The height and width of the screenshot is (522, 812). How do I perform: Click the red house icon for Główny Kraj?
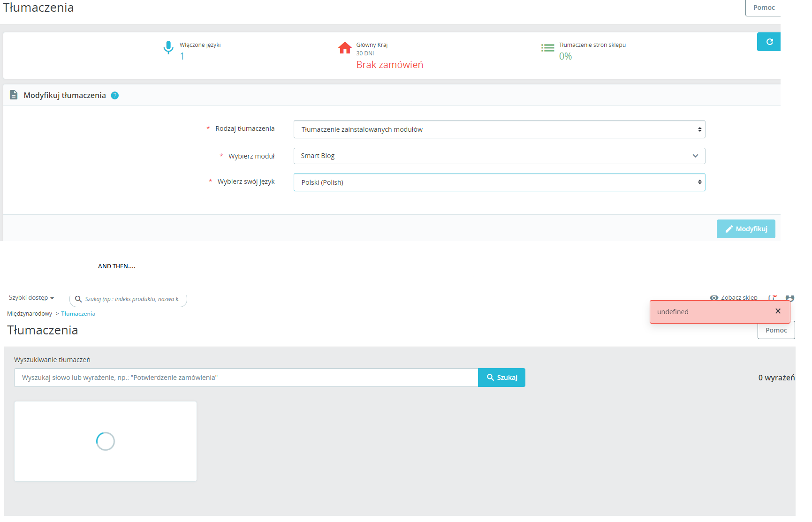click(345, 48)
